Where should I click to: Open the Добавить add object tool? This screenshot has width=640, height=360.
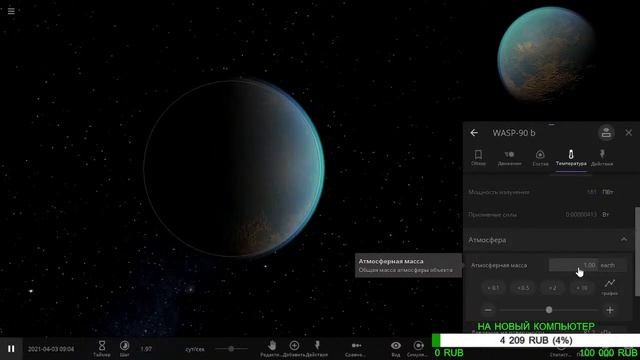(x=294, y=349)
